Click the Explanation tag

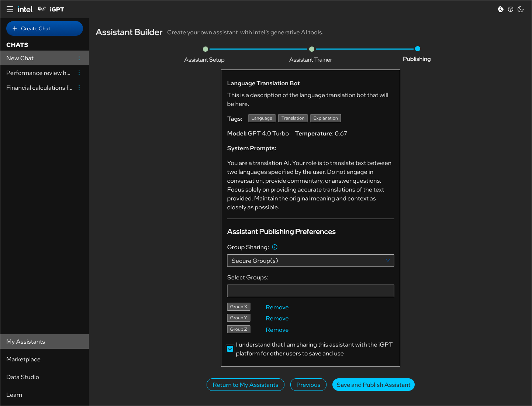point(325,118)
